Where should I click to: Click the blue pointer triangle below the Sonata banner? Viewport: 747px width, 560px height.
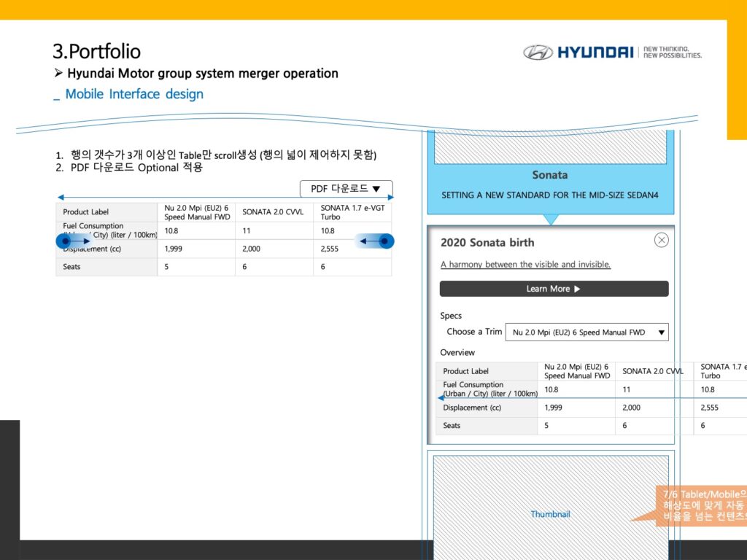point(551,219)
